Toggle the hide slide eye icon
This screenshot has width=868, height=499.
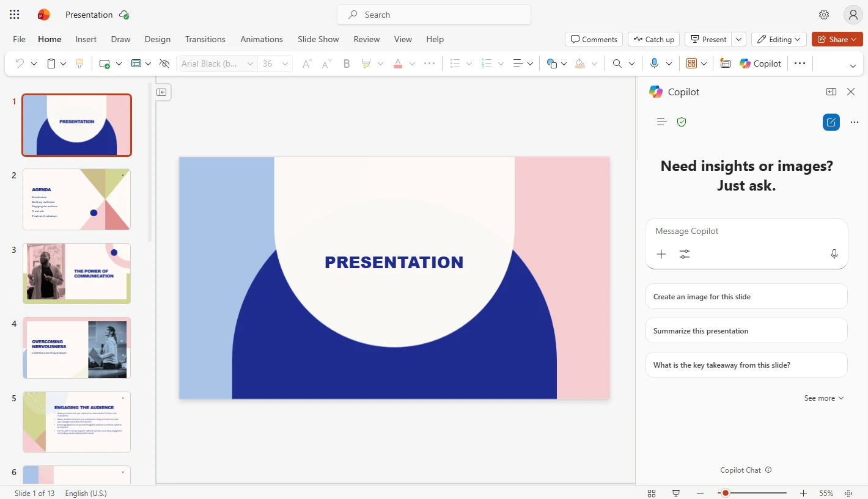(x=164, y=64)
